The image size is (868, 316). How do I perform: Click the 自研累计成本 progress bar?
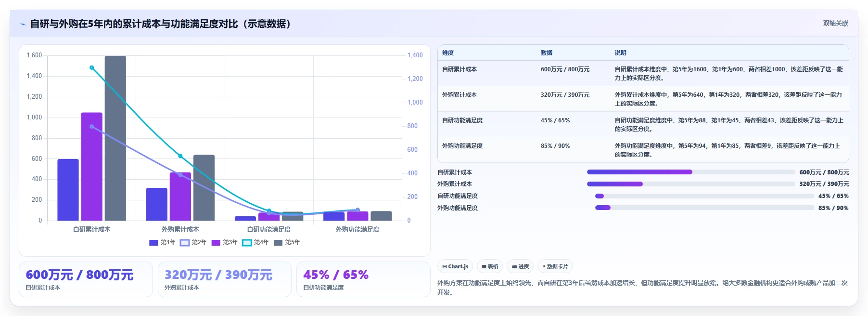click(x=691, y=172)
